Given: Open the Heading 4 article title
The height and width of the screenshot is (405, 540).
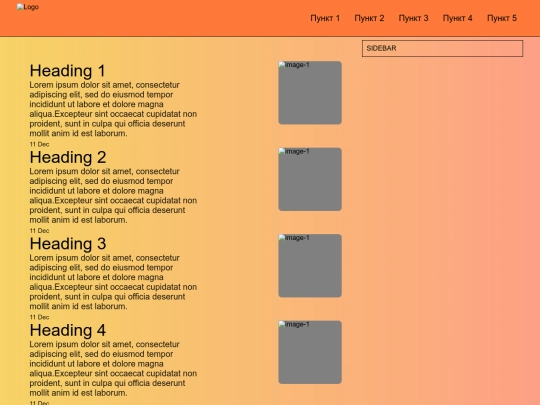Looking at the screenshot, I should (68, 330).
